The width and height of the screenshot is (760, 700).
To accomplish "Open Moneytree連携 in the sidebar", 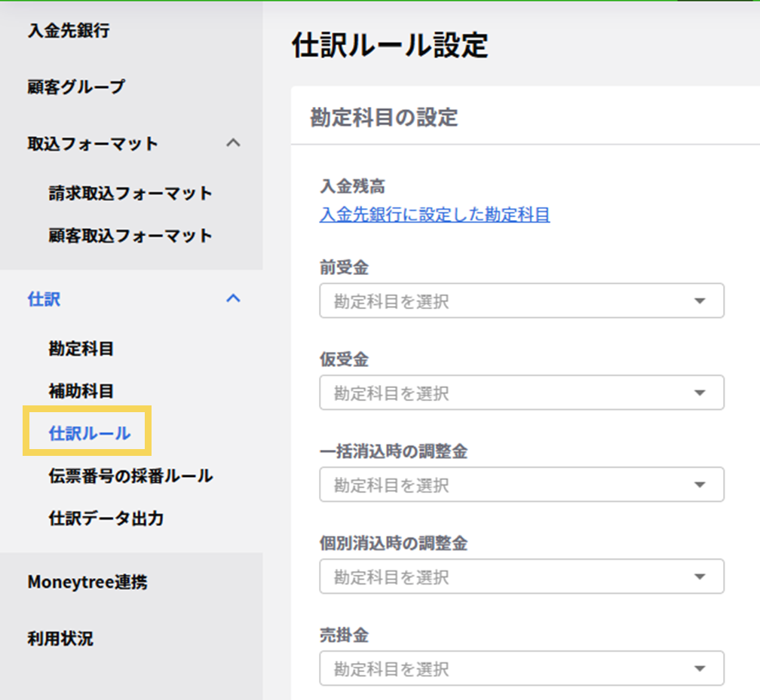I will click(x=87, y=582).
